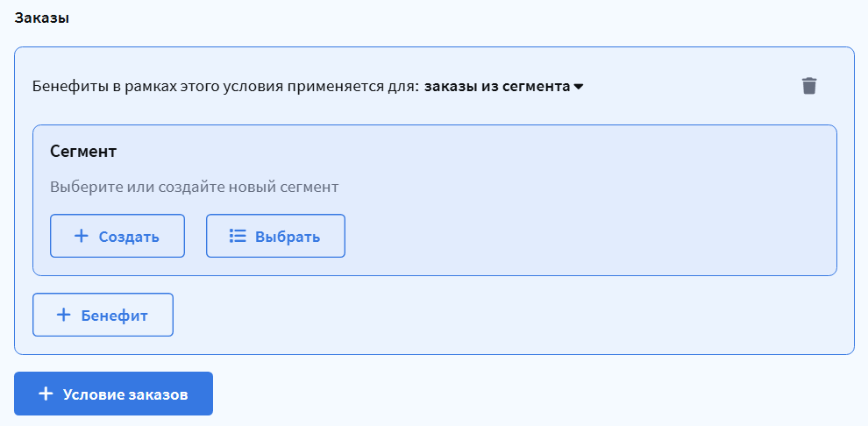Create a new segment with Создать

coord(117,236)
